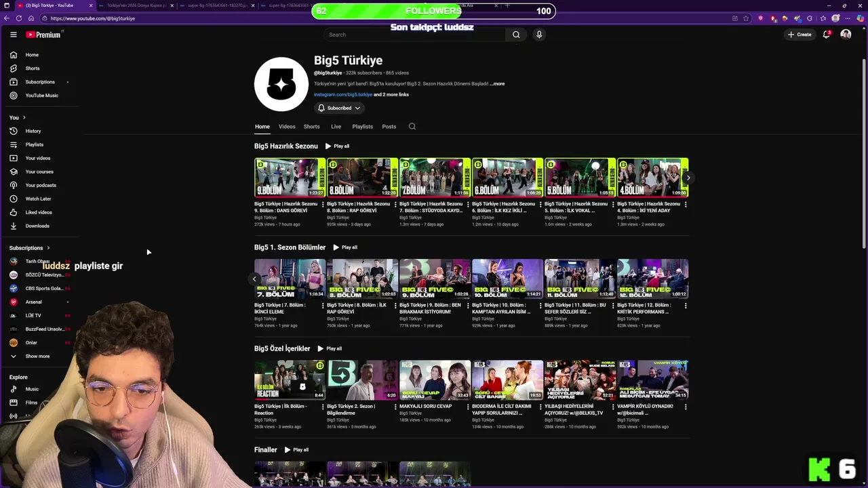Open Your podcasts in sidebar
Image resolution: width=868 pixels, height=488 pixels.
41,185
